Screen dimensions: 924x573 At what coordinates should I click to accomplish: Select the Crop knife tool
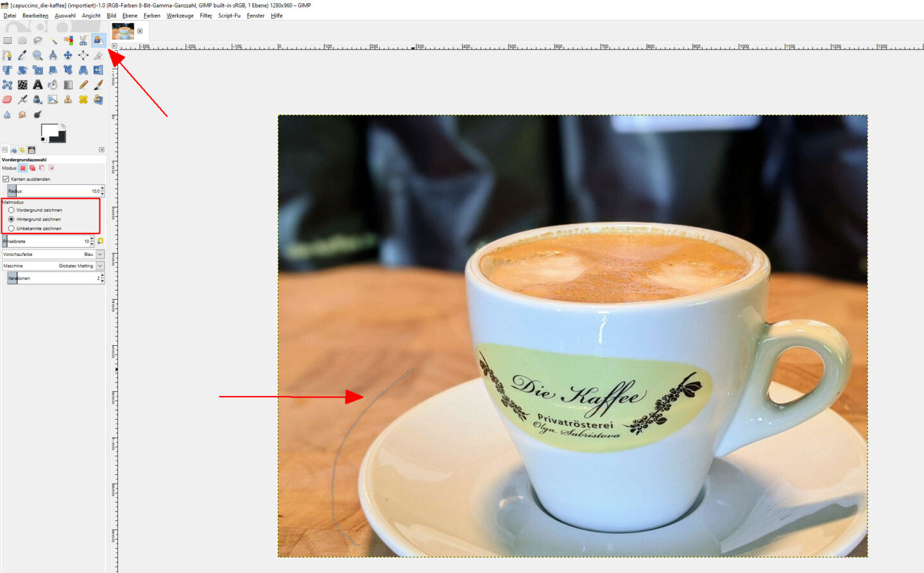(x=98, y=55)
